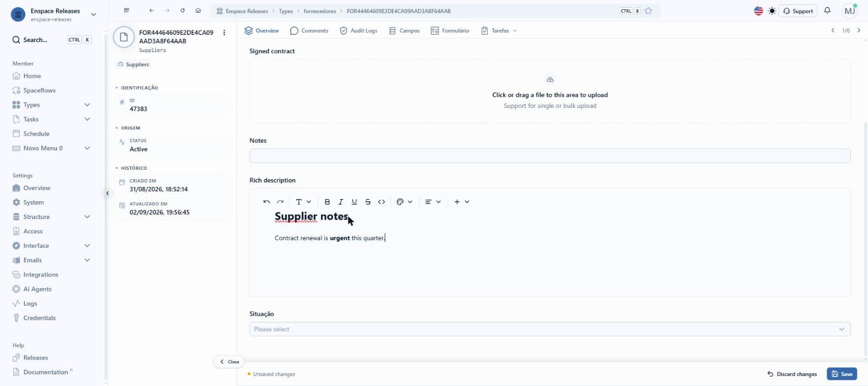Image resolution: width=868 pixels, height=386 pixels.
Task: Toggle strikethrough formatting in editor toolbar
Action: [368, 202]
